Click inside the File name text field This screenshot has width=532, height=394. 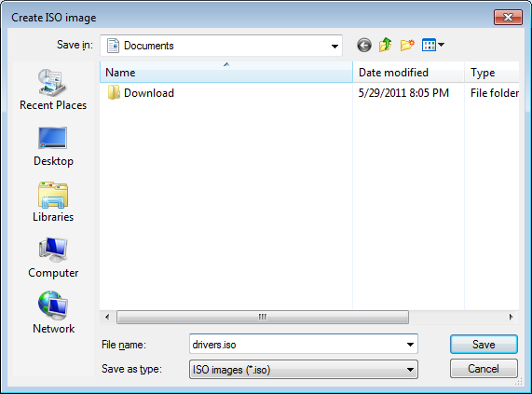pos(297,345)
